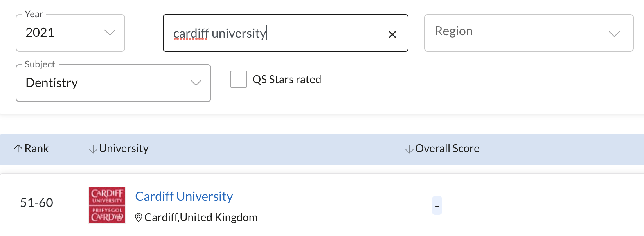Viewport: 644px width, 236px height.
Task: Click the 'QS Stars rated' label text
Action: (x=287, y=80)
